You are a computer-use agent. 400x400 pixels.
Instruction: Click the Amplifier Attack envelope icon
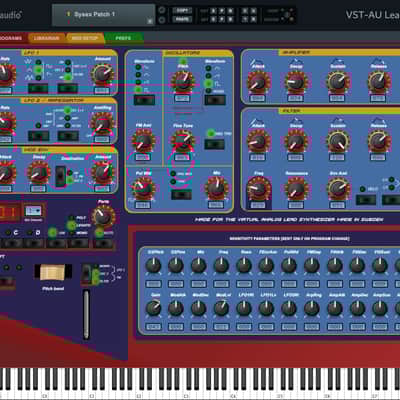(x=257, y=62)
